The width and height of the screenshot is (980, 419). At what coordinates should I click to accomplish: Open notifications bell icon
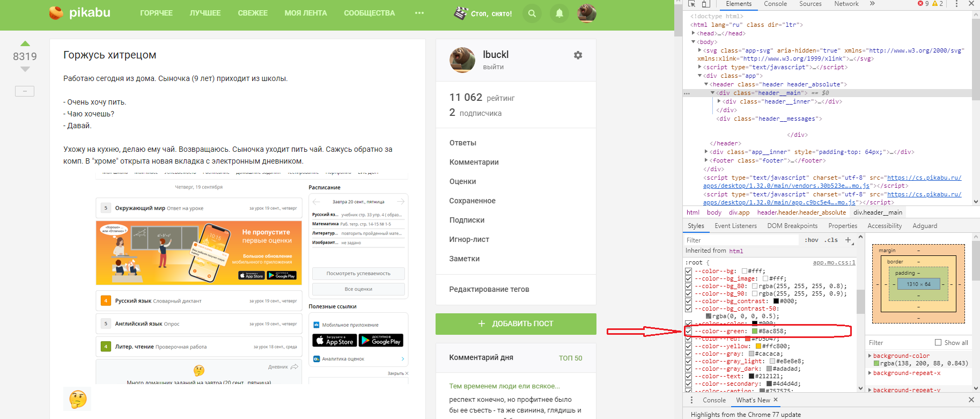[x=559, y=13]
